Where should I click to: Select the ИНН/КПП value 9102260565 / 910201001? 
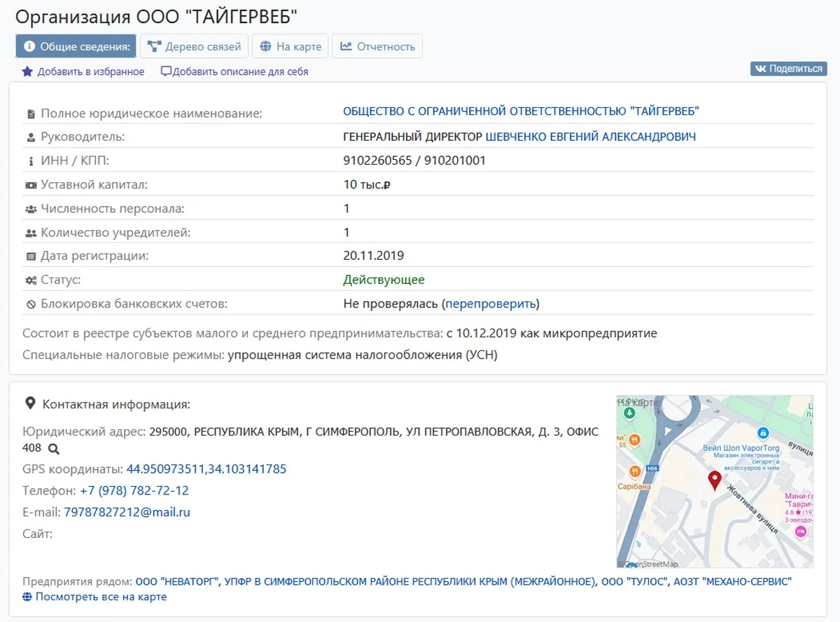coord(414,160)
